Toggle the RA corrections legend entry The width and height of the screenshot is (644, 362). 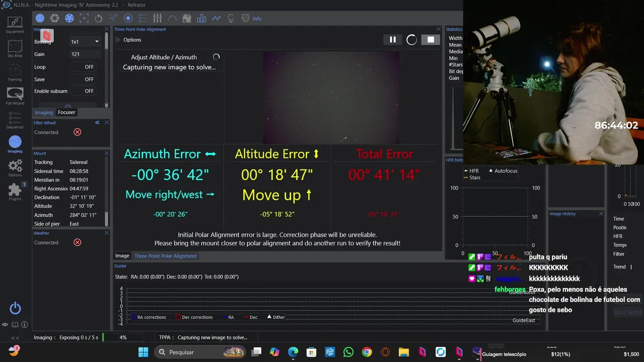coord(148,317)
